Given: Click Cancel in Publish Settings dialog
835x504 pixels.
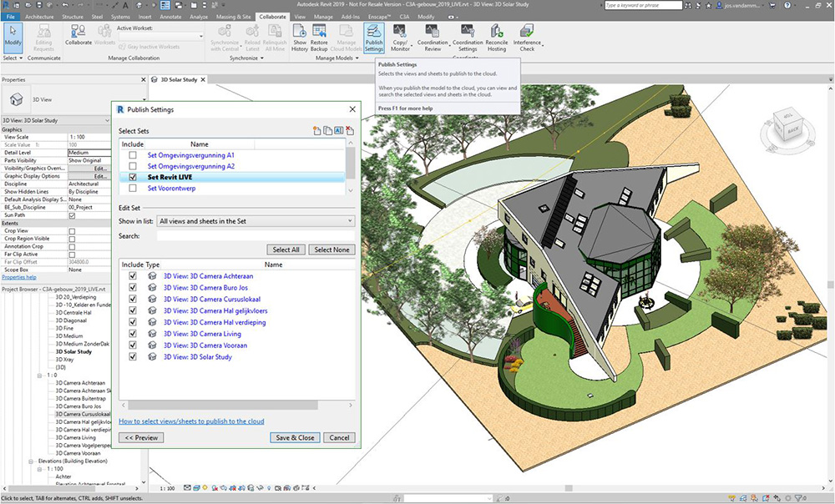Looking at the screenshot, I should 339,437.
